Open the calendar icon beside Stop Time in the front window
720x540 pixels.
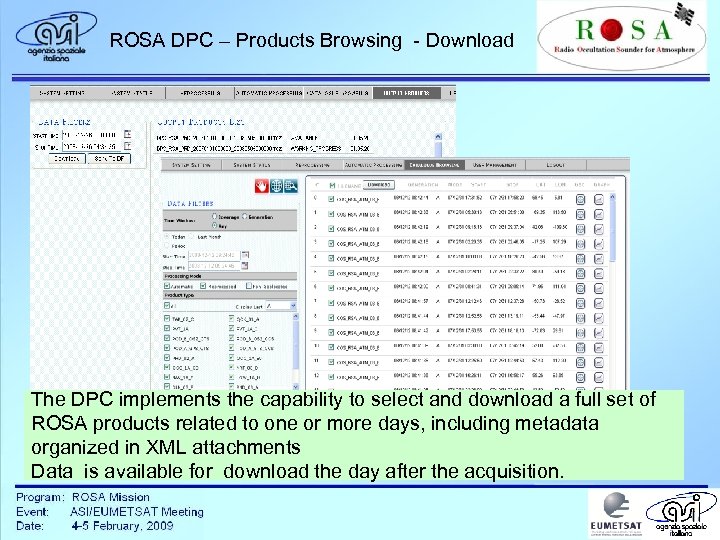[245, 266]
